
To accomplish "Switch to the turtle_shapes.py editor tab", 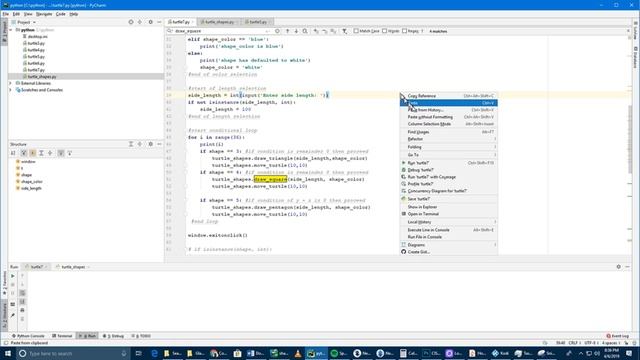I will (x=219, y=22).
